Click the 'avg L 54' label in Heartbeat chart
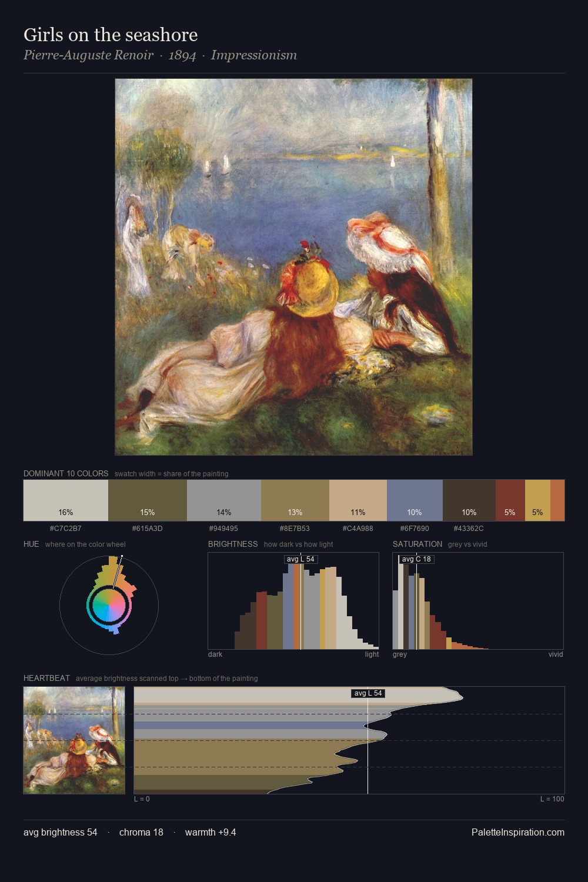 (368, 693)
